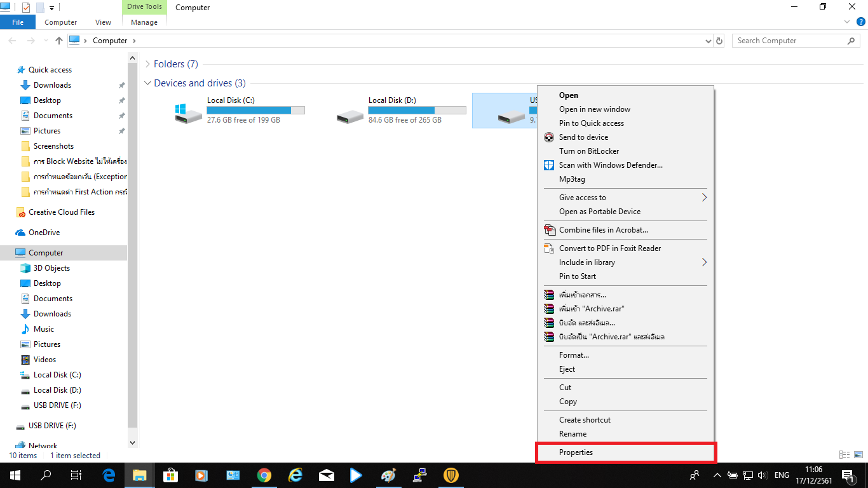Open Local Disk (D:) drive icon
This screenshot has width=868, height=488.
coord(349,114)
